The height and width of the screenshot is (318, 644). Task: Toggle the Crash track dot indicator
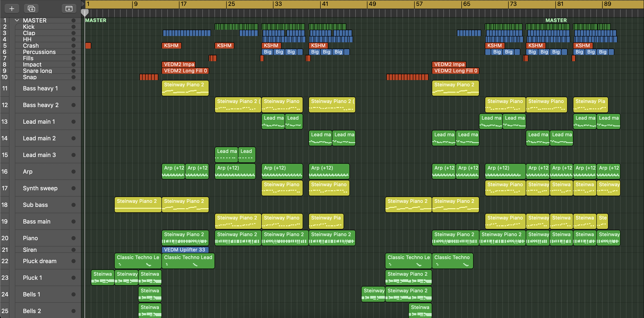coord(74,45)
